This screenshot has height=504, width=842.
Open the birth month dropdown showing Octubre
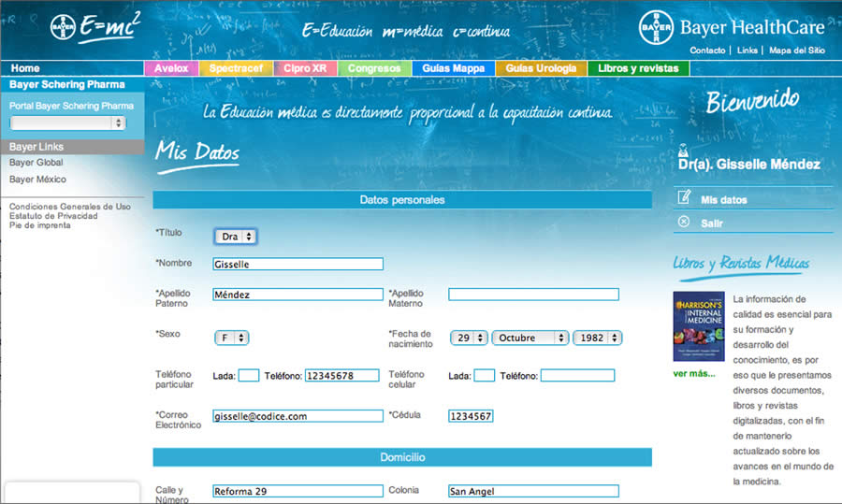[530, 338]
